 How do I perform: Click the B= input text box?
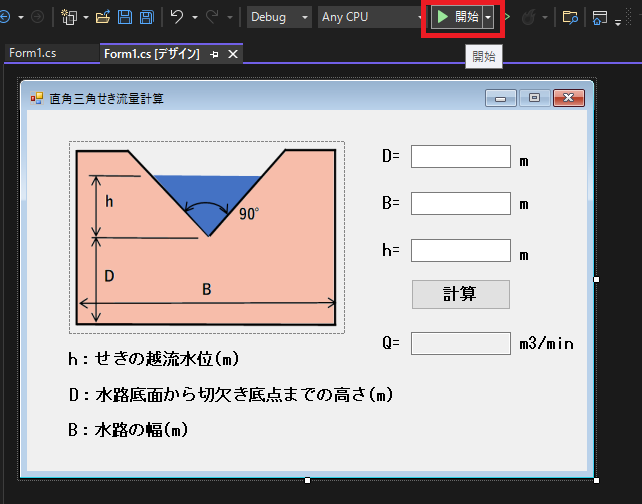click(461, 203)
